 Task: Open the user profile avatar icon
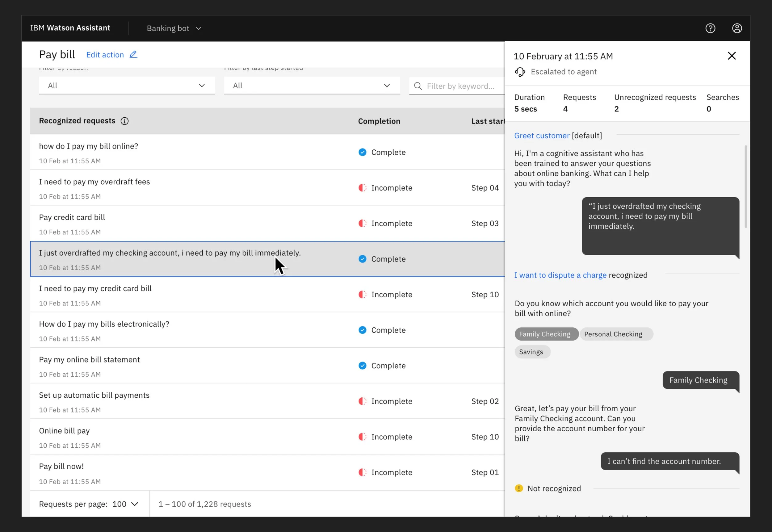[x=737, y=28]
